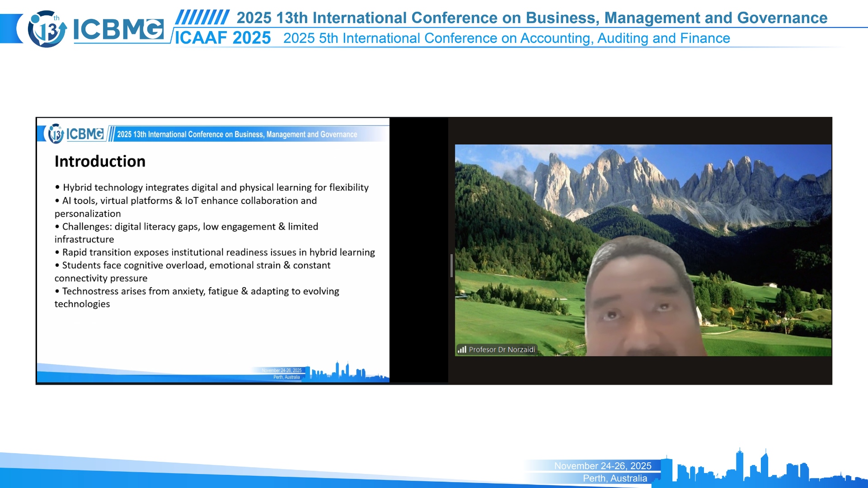The image size is (868, 488).
Task: Click the slide's small 13th badge icon
Action: pyautogui.click(x=56, y=134)
